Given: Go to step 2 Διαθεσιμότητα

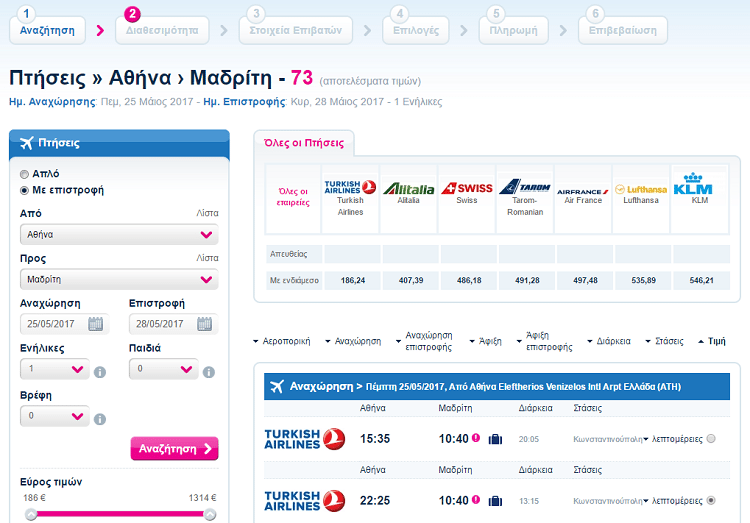Looking at the screenshot, I should coord(162,30).
